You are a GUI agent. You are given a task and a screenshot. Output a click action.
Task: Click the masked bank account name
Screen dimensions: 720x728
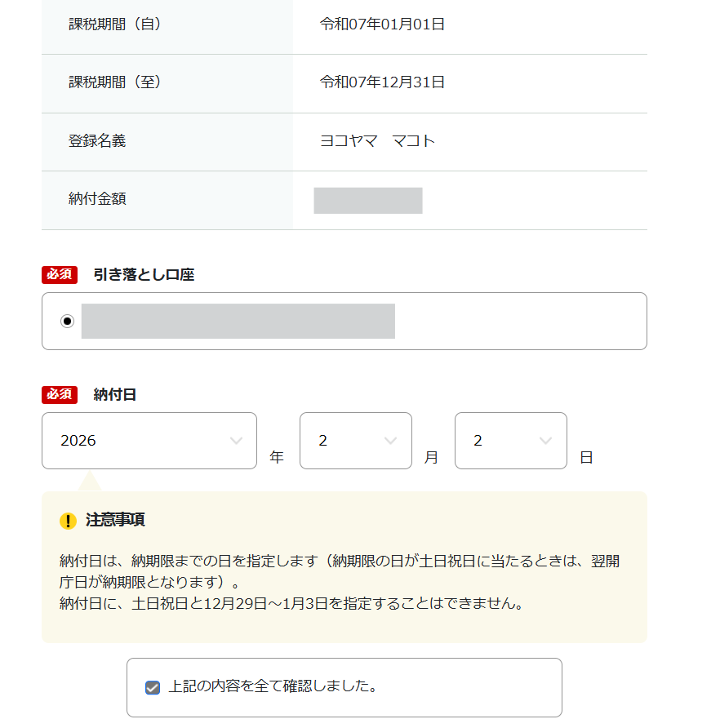238,321
